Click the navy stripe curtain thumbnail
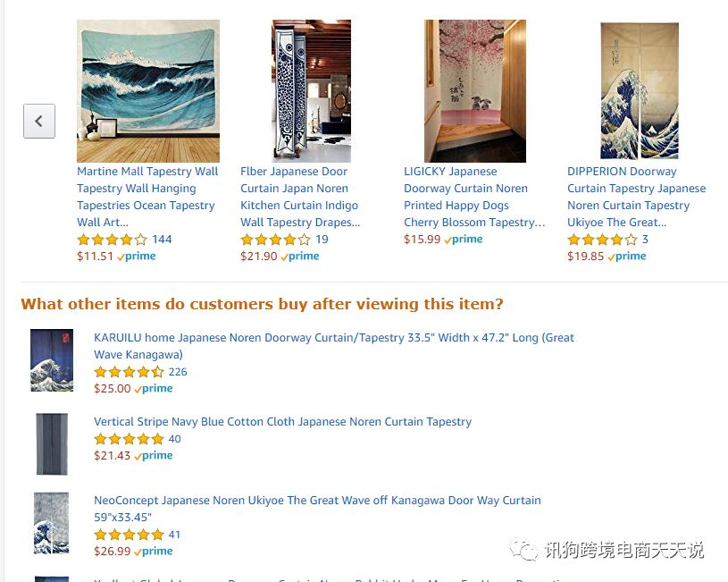Image resolution: width=728 pixels, height=582 pixels. click(52, 444)
